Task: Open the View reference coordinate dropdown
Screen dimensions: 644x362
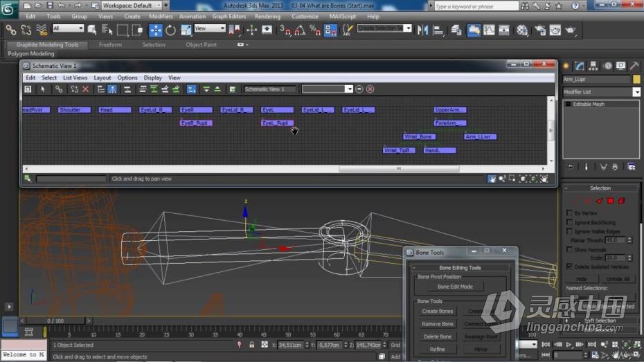Action: (x=210, y=28)
